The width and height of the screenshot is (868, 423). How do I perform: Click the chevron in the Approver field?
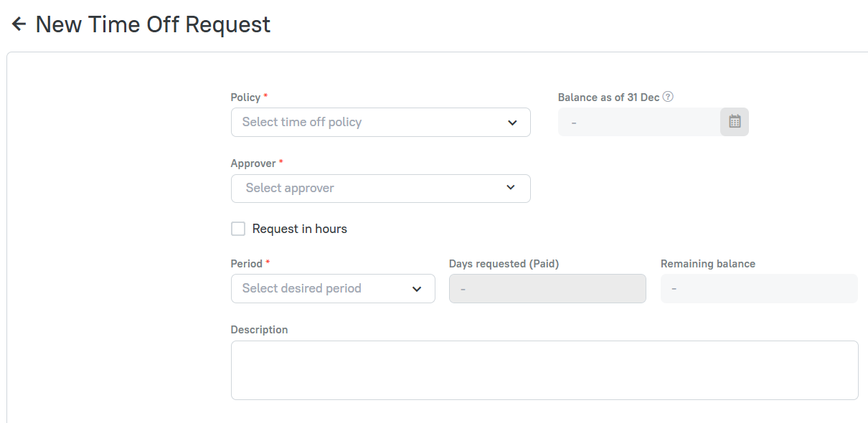click(x=511, y=188)
